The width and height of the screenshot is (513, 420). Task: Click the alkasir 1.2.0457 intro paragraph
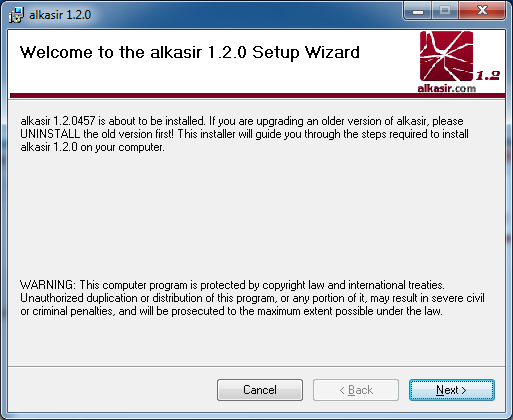point(244,134)
